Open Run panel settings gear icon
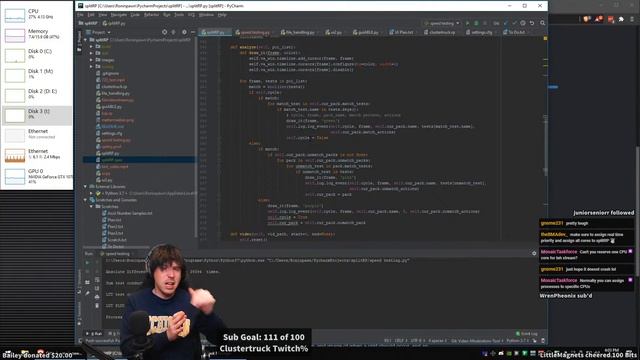This screenshot has width=640, height=360. 534,253
